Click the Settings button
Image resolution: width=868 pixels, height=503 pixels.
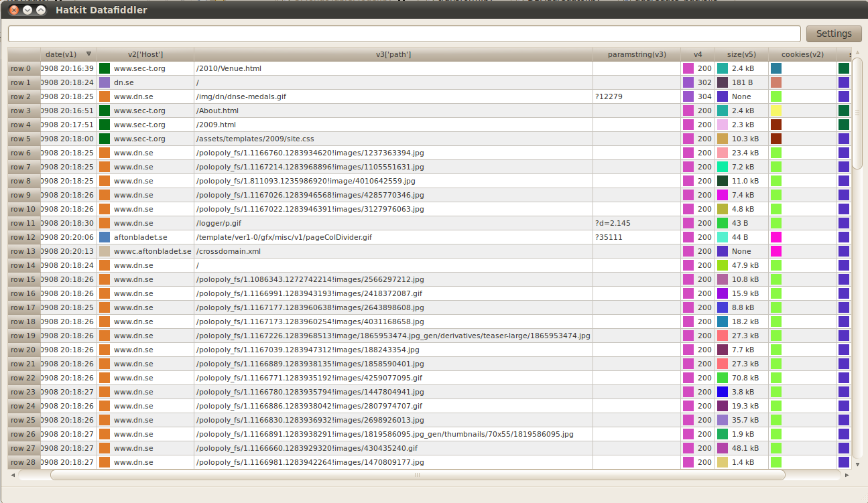coord(834,33)
